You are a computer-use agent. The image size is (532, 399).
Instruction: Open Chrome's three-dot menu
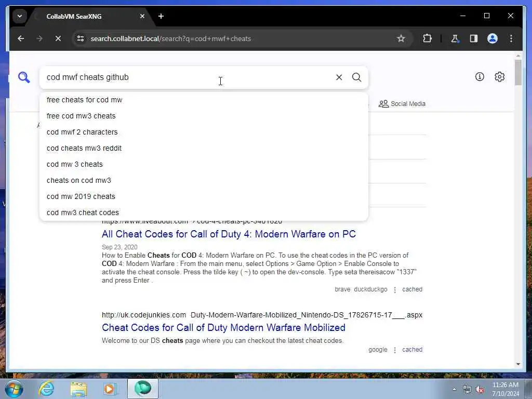click(511, 38)
